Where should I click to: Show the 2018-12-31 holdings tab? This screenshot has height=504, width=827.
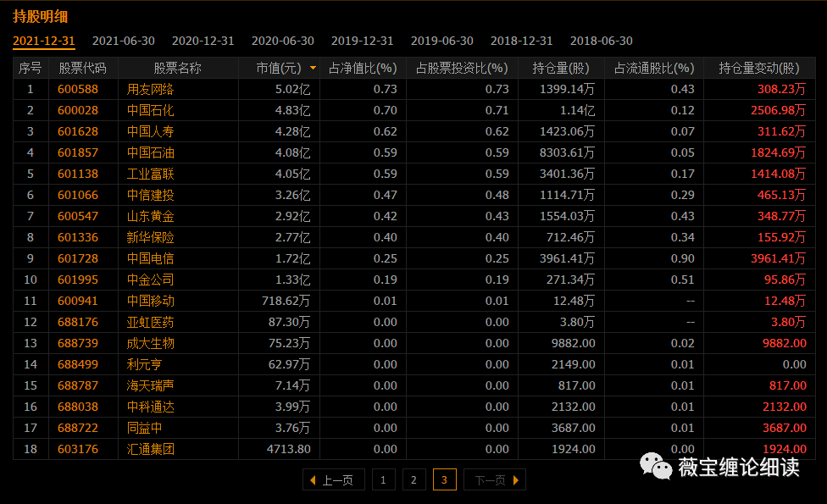pos(522,42)
